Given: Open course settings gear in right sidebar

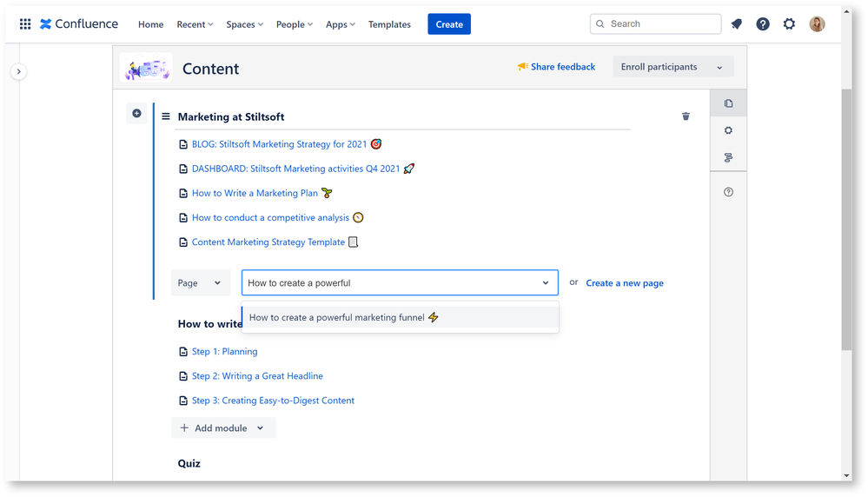Looking at the screenshot, I should click(x=728, y=130).
